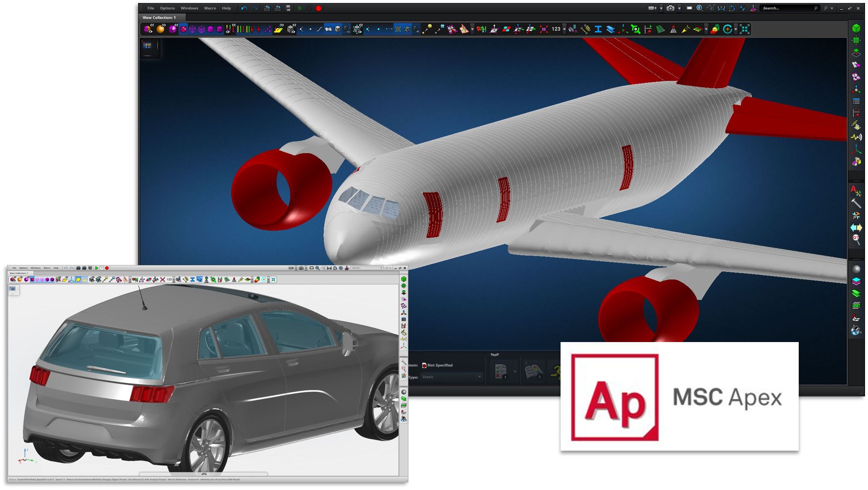Click the red X cross tool in the toolbar
The height and width of the screenshot is (490, 868).
point(543,29)
